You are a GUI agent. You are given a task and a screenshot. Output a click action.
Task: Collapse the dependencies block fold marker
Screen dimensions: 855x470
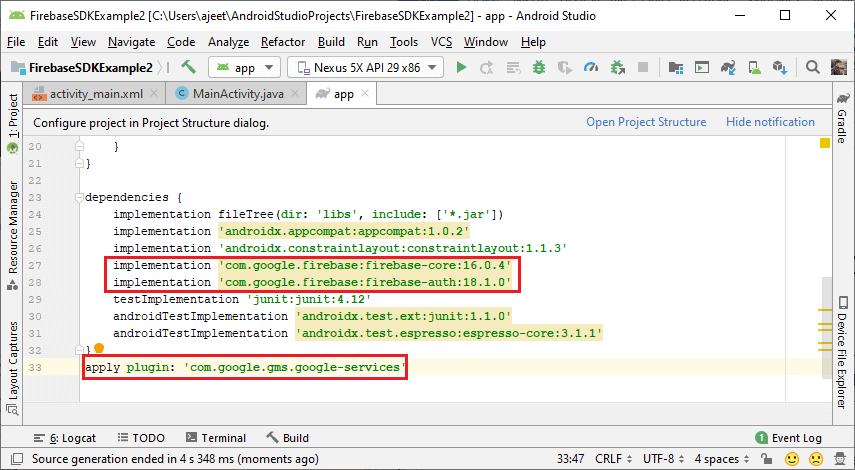[x=80, y=197]
